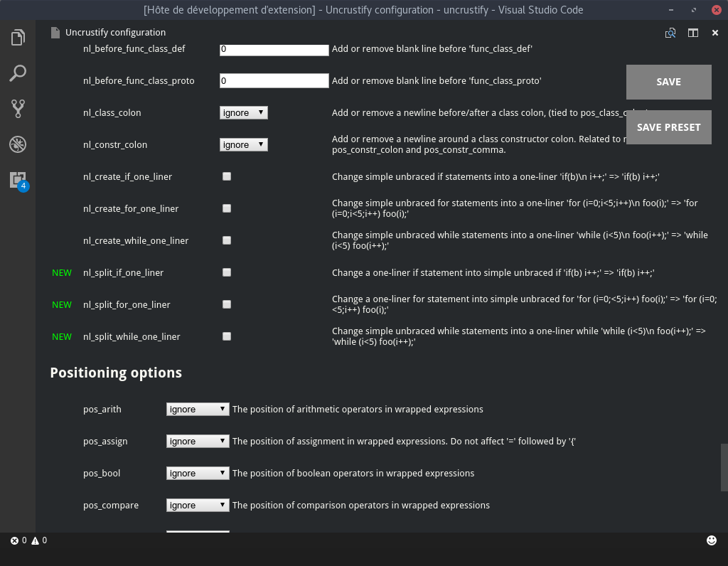The image size is (728, 566).
Task: Click the nl_split_if_one_liner label
Action: click(x=123, y=273)
